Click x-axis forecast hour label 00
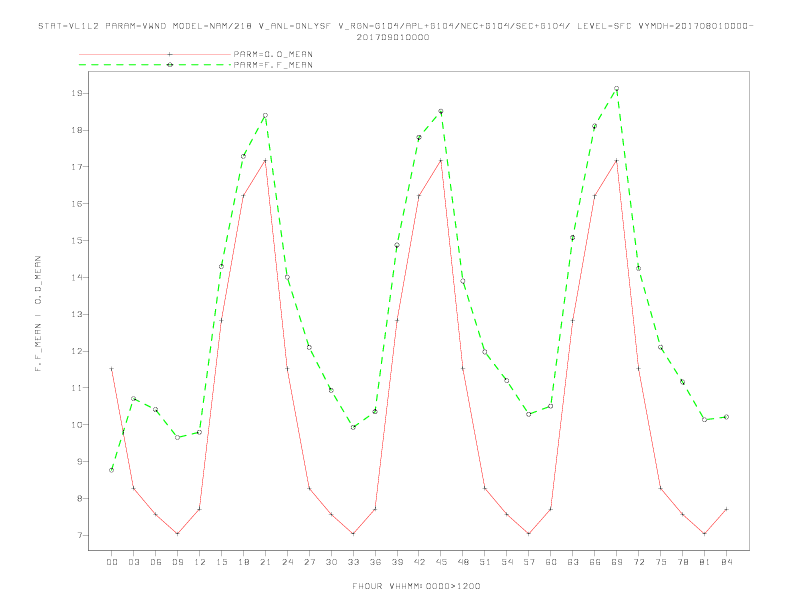The height and width of the screenshot is (612, 792). coord(112,562)
